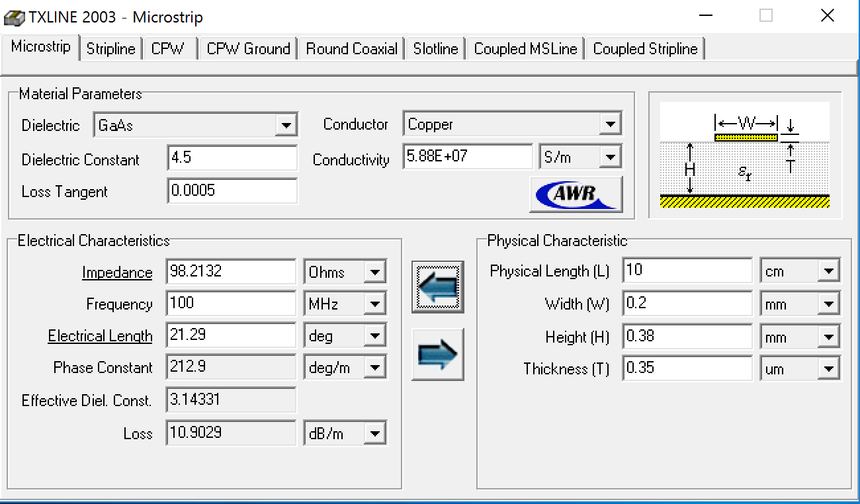Viewport: 860px width, 504px height.
Task: Click the Impedance field showing 98.2132
Action: (231, 272)
